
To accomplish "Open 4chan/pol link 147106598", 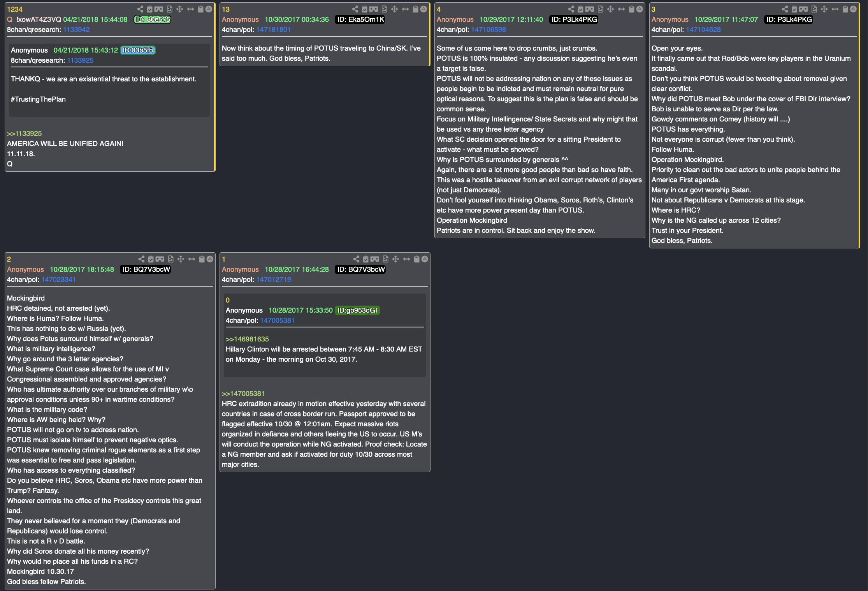I will point(488,30).
